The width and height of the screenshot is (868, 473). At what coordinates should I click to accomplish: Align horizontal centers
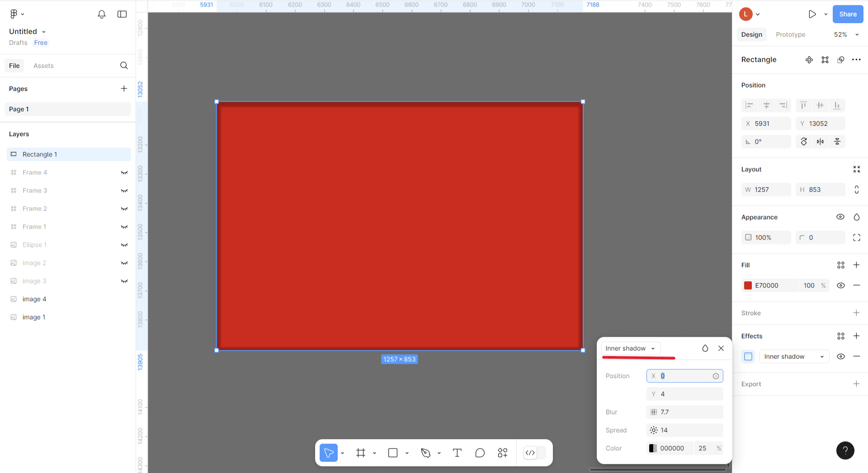(766, 105)
